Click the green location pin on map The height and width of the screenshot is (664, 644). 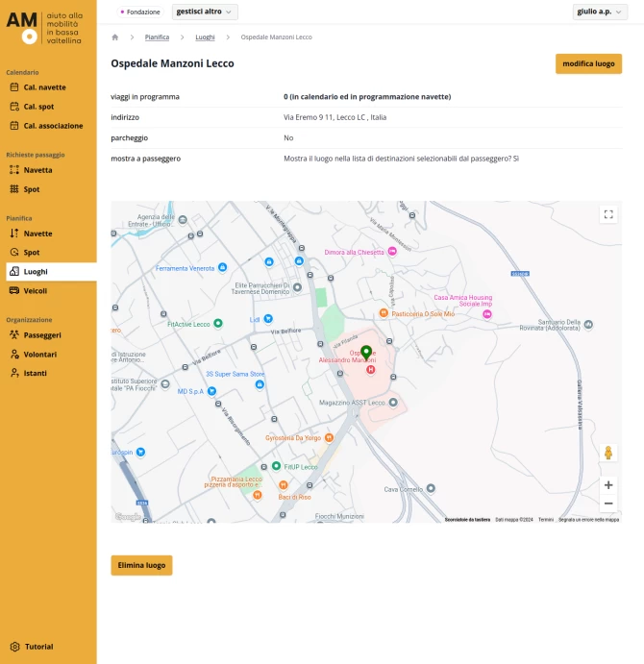coord(366,353)
